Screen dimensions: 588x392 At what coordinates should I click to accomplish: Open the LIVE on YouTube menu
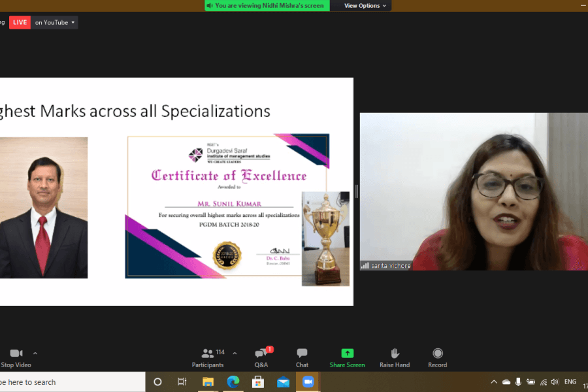(x=55, y=22)
